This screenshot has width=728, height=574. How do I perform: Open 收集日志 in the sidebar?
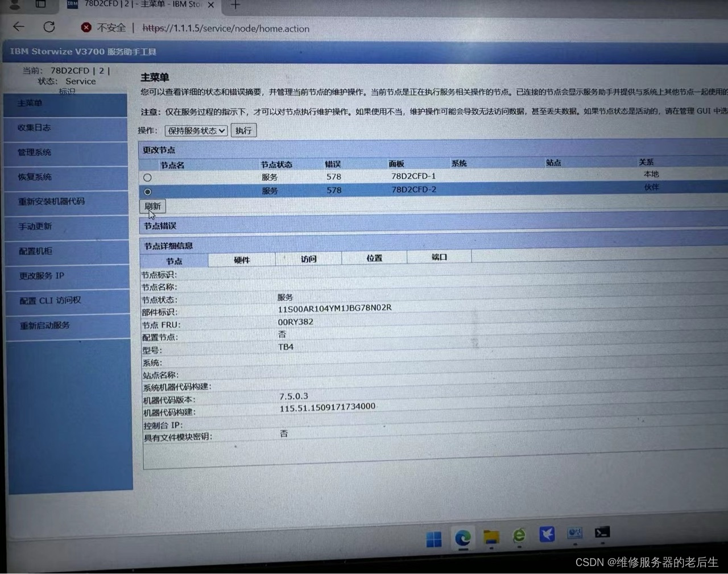click(x=66, y=129)
